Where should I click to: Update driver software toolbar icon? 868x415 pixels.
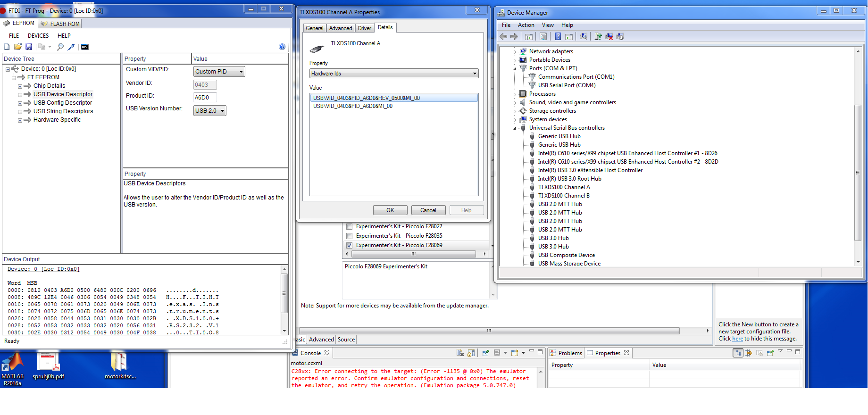598,37
